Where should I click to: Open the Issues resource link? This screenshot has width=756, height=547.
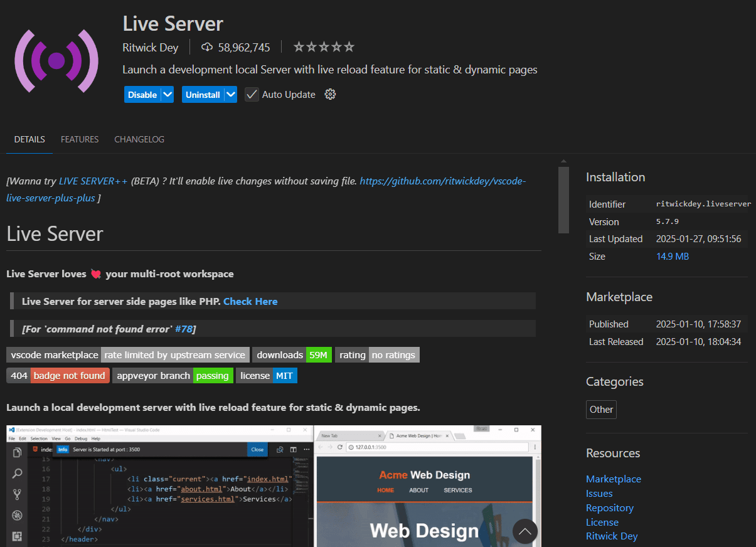tap(599, 494)
